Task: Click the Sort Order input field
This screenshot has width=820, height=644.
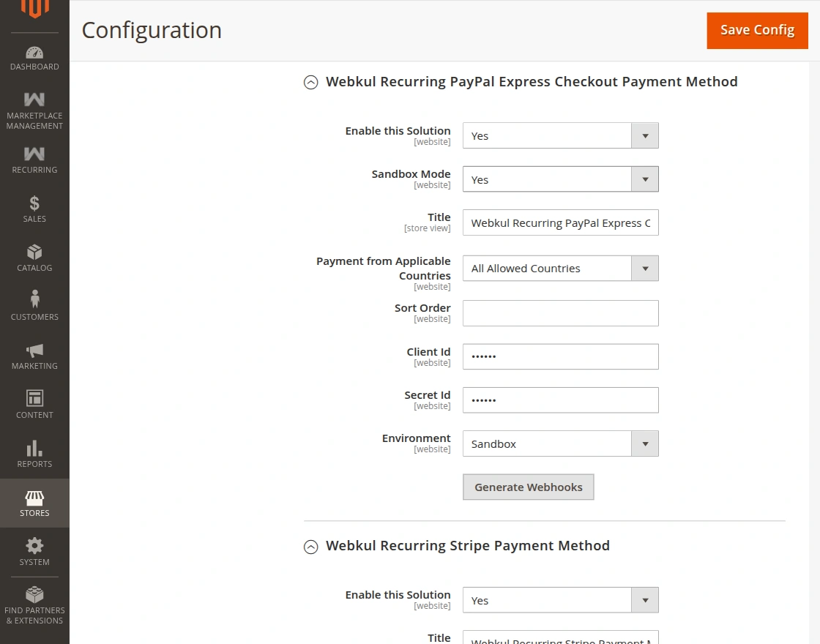Action: click(561, 313)
